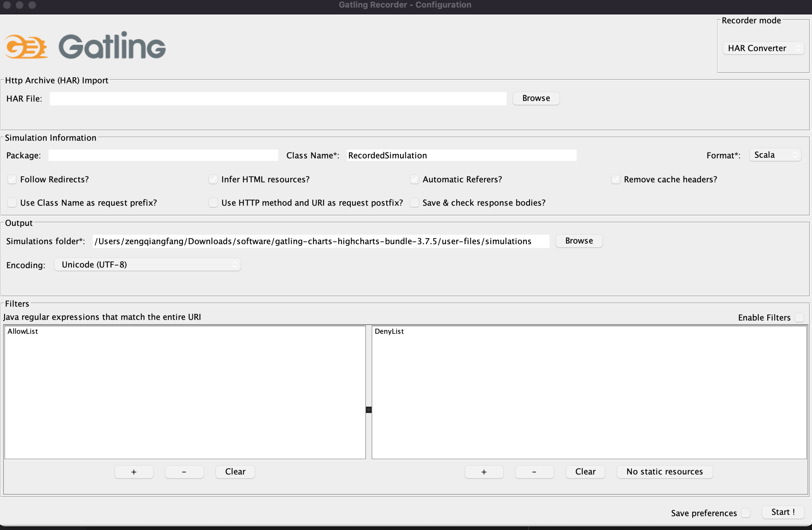Click the split pane divider handle between lists

(368, 410)
